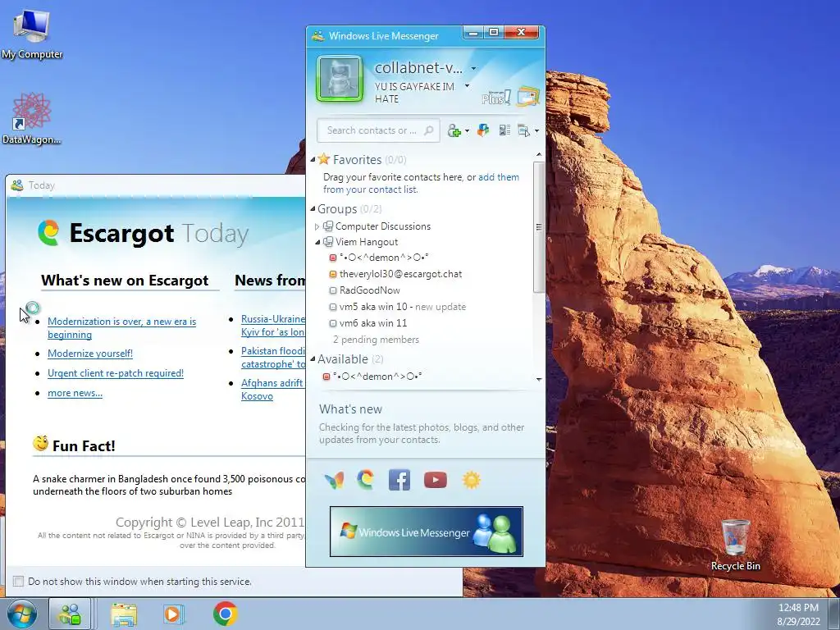Click the search magnifier icon
This screenshot has height=630, width=840.
pyautogui.click(x=428, y=130)
